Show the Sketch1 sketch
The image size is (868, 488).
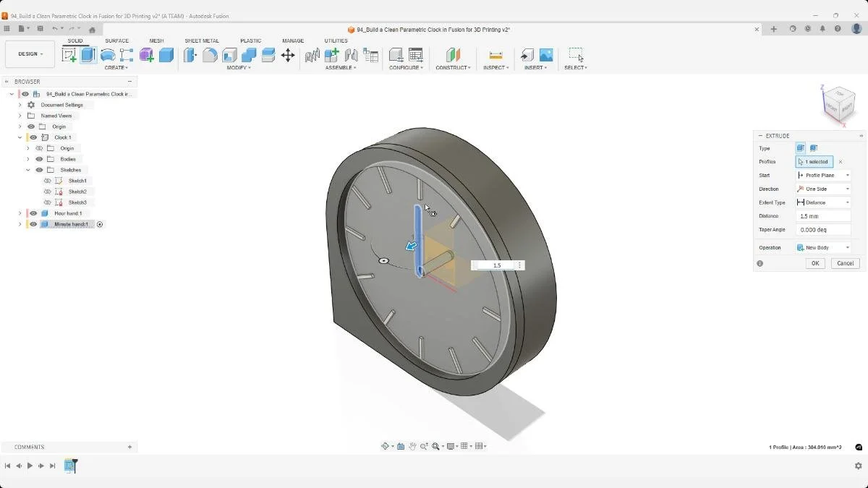click(46, 181)
